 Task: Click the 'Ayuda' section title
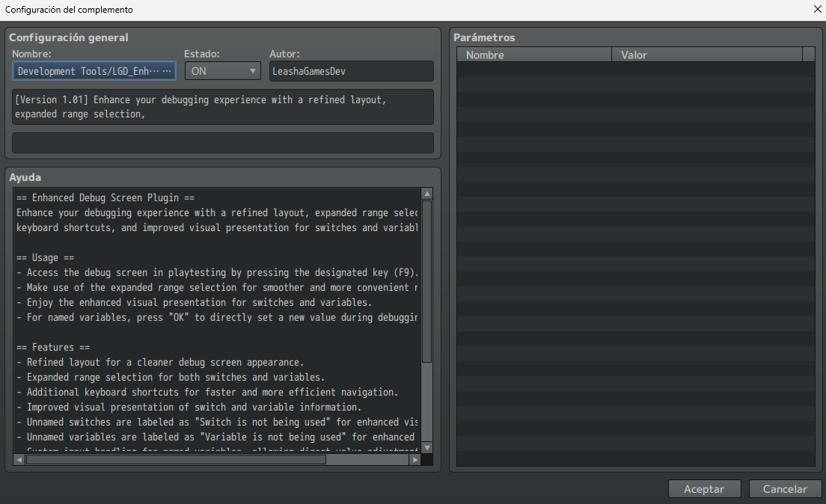point(25,177)
